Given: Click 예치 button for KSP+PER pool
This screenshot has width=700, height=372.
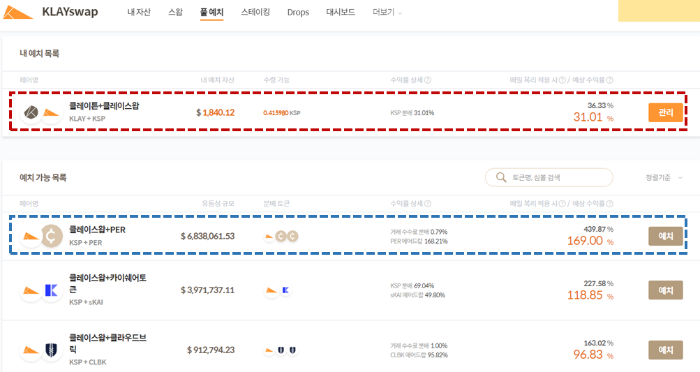Looking at the screenshot, I should [x=666, y=236].
